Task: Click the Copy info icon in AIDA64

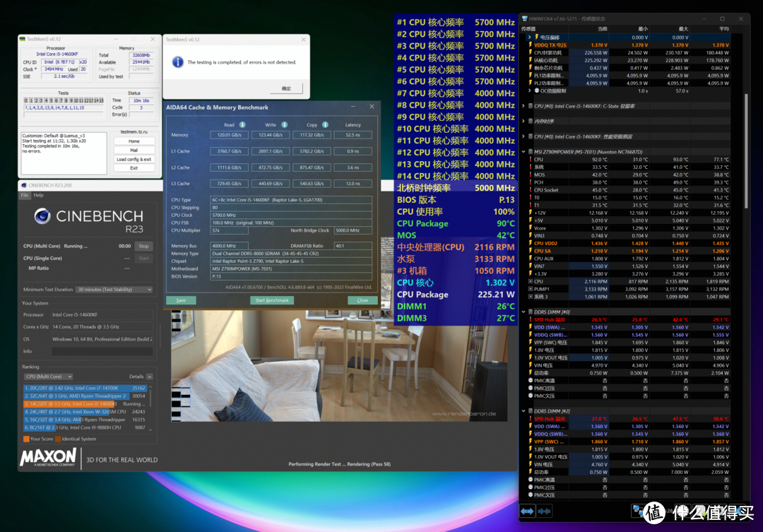Action: coord(325,124)
